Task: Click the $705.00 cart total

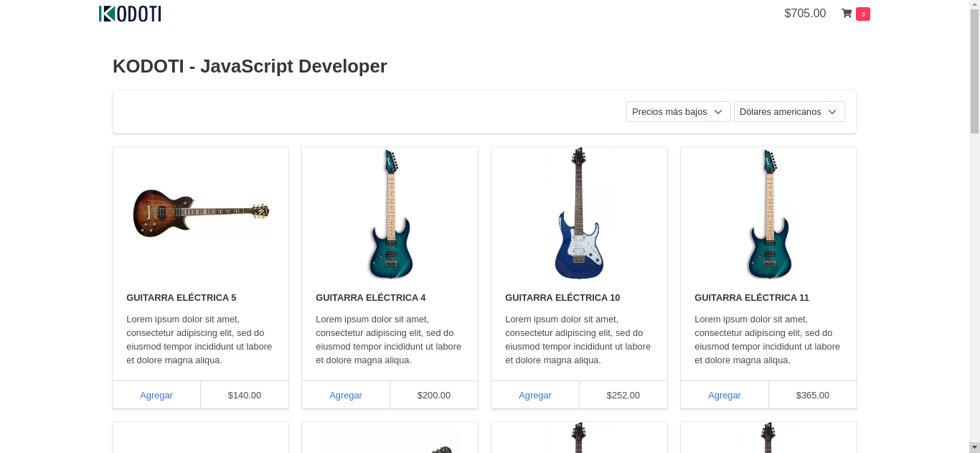Action: 805,13
